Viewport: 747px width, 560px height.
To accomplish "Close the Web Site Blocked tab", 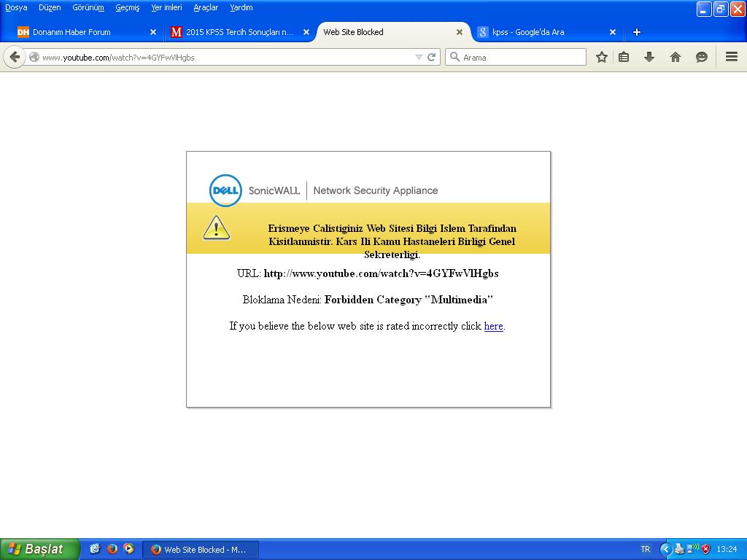I will pos(460,32).
